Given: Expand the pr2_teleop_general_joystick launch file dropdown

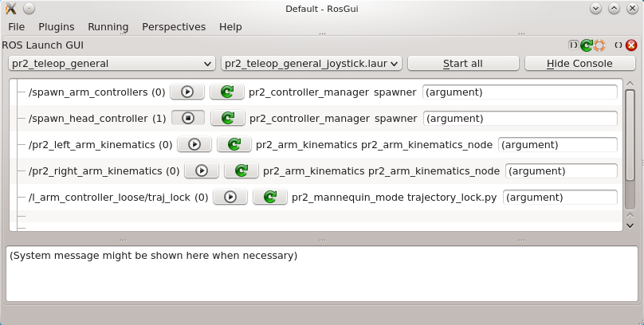Looking at the screenshot, I should [311, 64].
